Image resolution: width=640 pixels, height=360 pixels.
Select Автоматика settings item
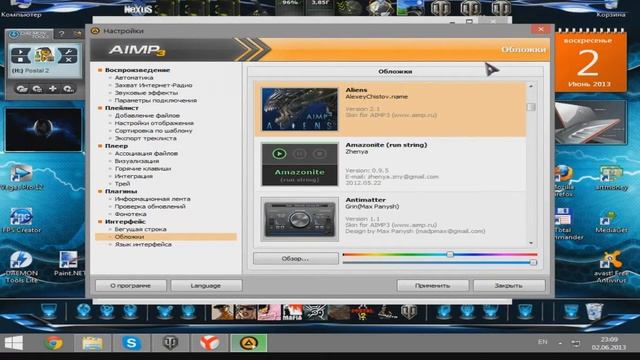pos(134,78)
